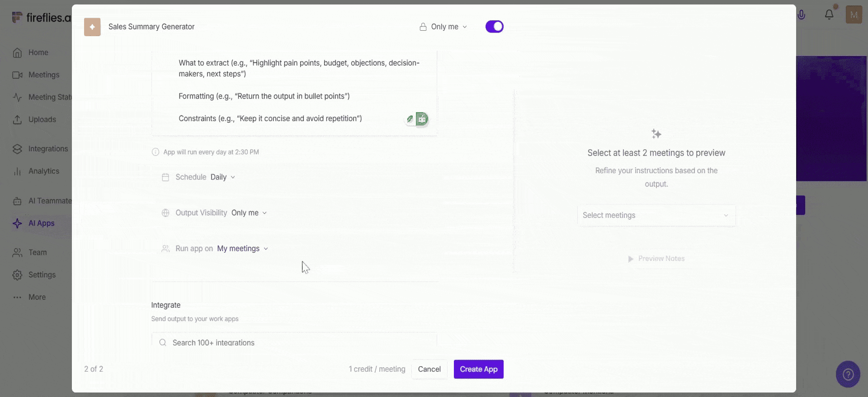868x397 pixels.
Task: Click the AI Teammate robot icon in sidebar
Action: click(x=17, y=201)
